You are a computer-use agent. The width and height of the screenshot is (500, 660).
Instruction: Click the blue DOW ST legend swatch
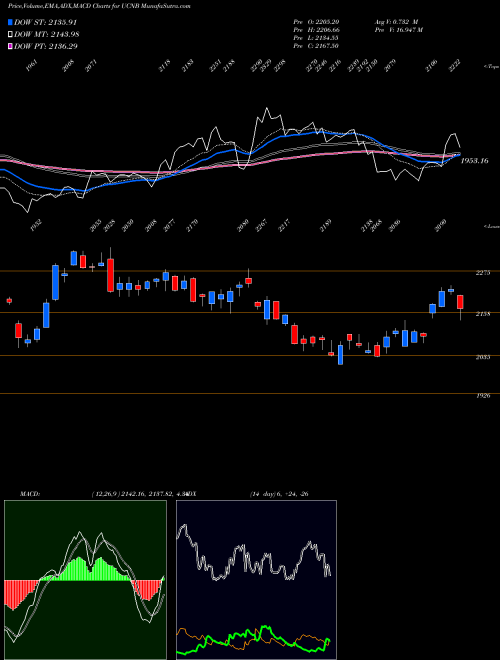click(x=10, y=22)
